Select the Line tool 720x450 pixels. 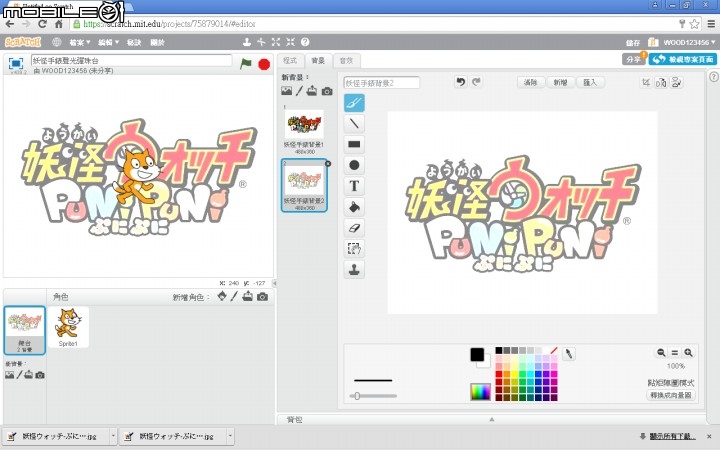(354, 124)
